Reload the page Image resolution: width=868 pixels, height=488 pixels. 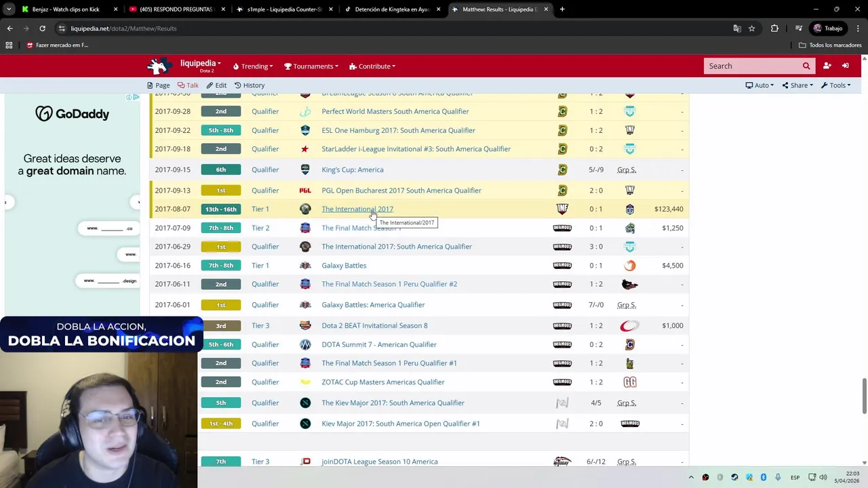click(42, 28)
